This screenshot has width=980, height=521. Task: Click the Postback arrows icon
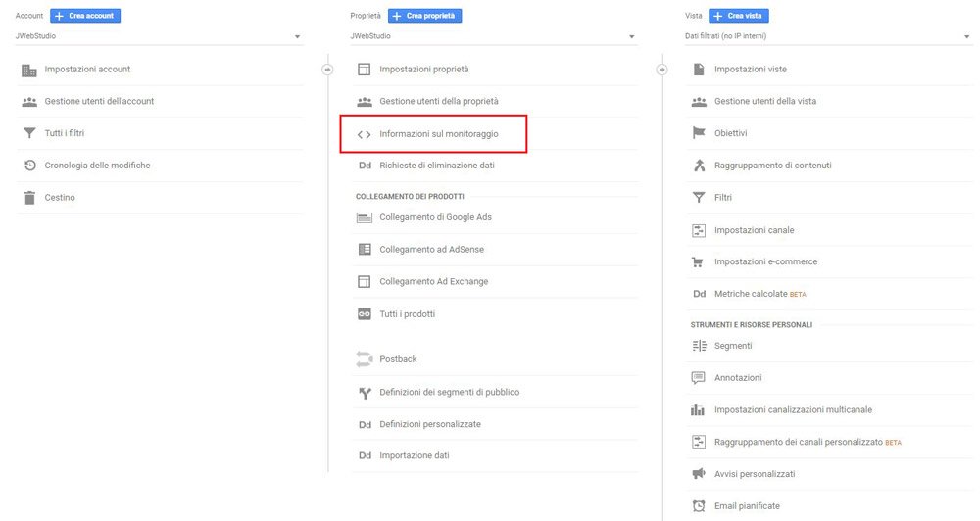pyautogui.click(x=365, y=358)
